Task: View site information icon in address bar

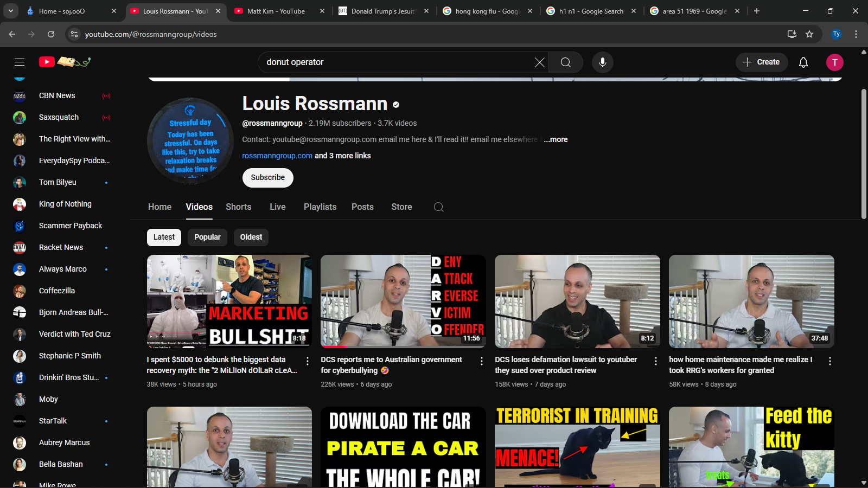Action: 75,34
